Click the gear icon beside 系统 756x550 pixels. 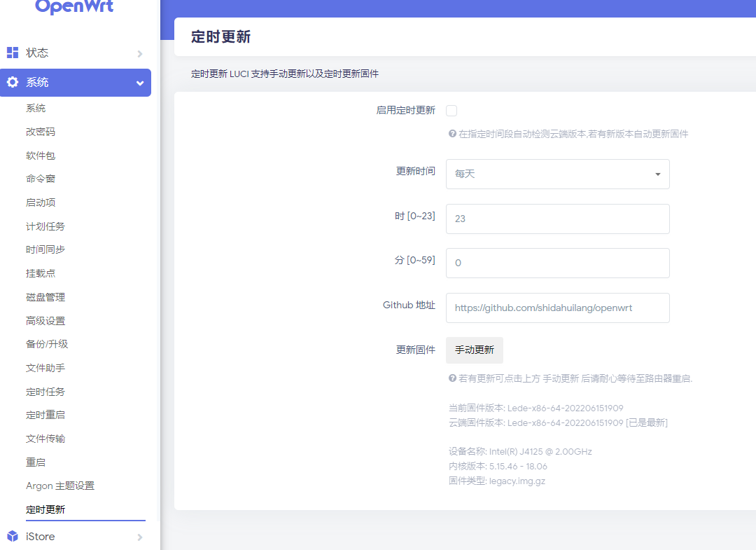pyautogui.click(x=11, y=82)
